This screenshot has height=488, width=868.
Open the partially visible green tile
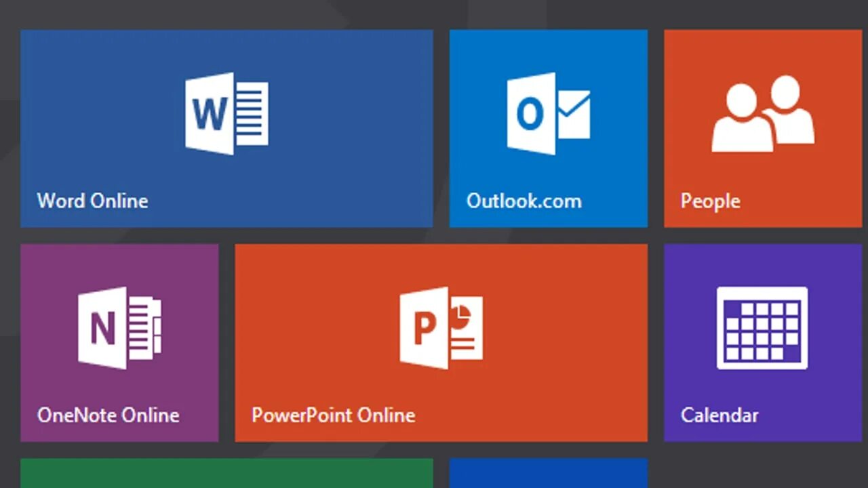(x=226, y=473)
